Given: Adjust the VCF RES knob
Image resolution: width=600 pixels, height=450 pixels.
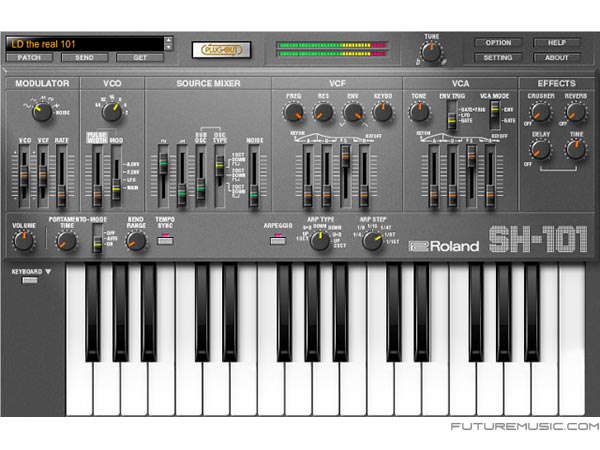Looking at the screenshot, I should (x=323, y=112).
